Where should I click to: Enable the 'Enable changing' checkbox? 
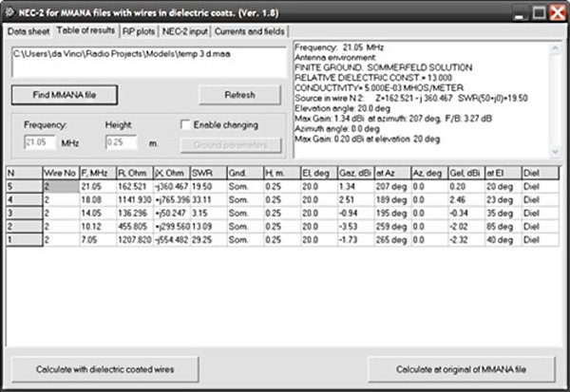pyautogui.click(x=185, y=124)
